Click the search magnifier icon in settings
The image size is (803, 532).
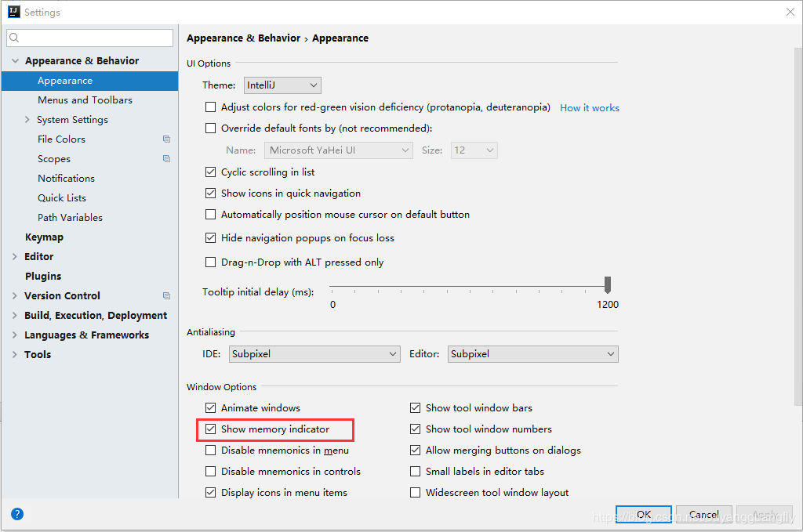pyautogui.click(x=14, y=38)
